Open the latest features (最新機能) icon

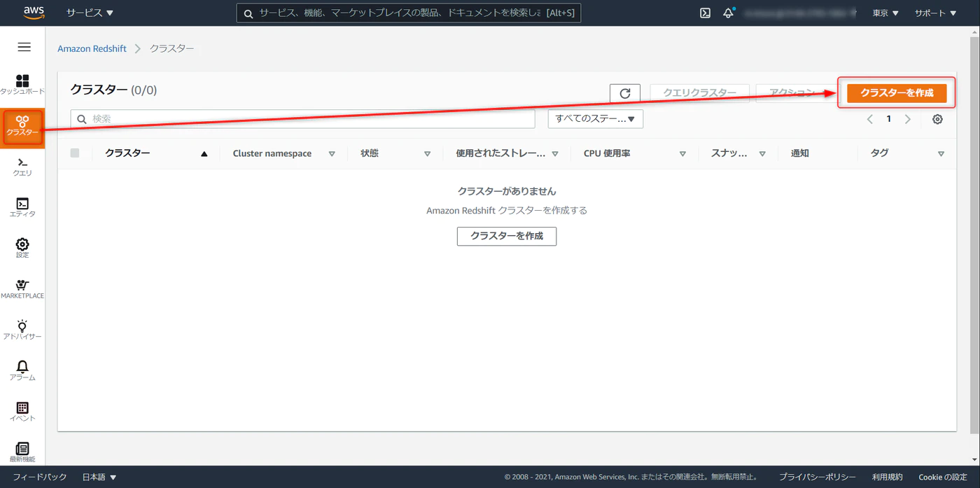(x=22, y=452)
